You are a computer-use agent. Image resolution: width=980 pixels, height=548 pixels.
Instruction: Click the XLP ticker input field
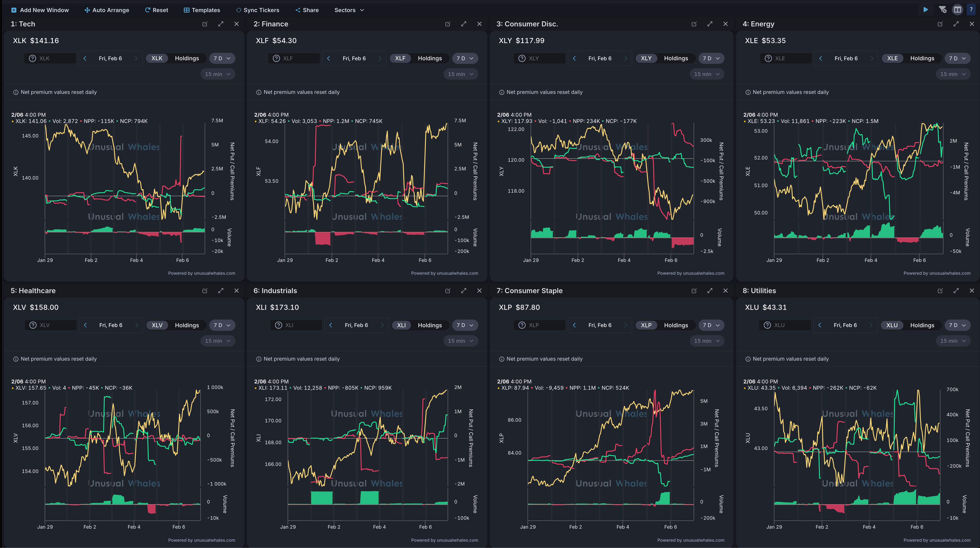coord(544,325)
